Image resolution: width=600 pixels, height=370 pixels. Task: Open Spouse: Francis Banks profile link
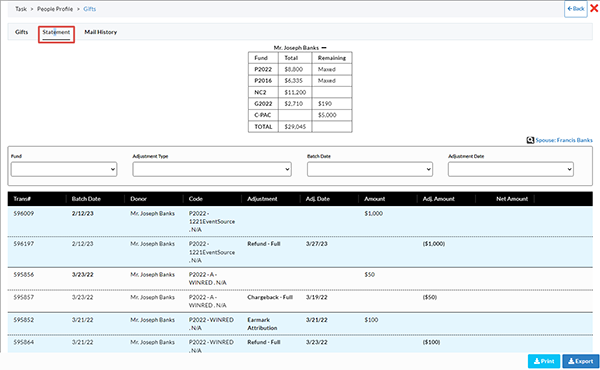coord(564,140)
